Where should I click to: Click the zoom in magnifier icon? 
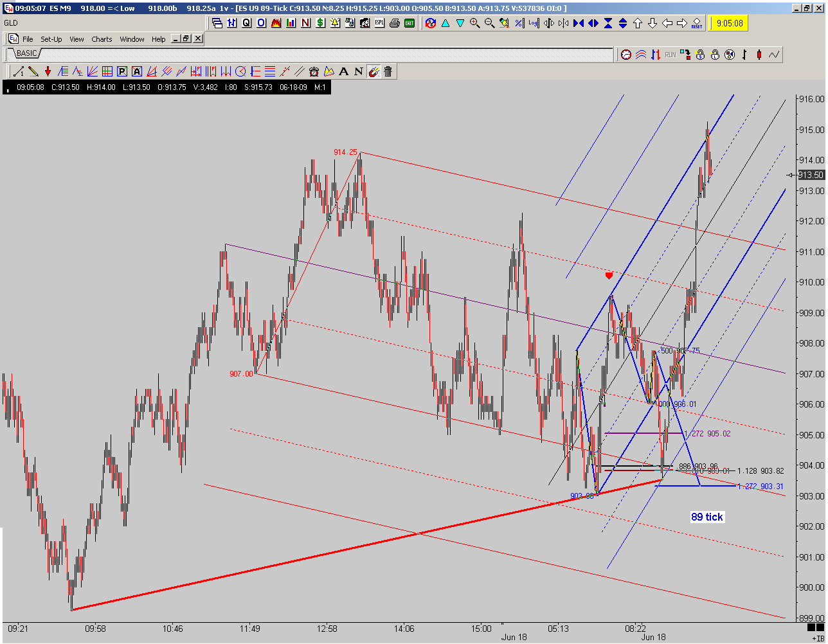tap(474, 23)
